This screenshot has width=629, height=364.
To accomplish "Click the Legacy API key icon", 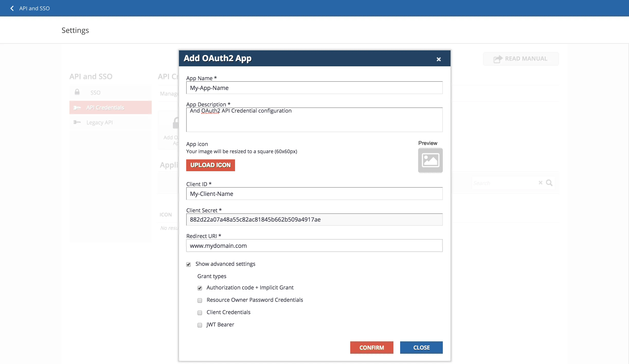I will point(77,122).
